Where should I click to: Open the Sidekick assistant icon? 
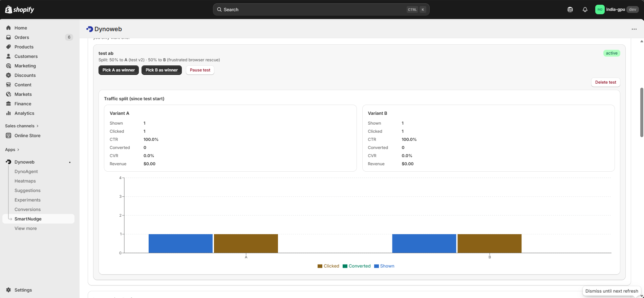pyautogui.click(x=570, y=9)
